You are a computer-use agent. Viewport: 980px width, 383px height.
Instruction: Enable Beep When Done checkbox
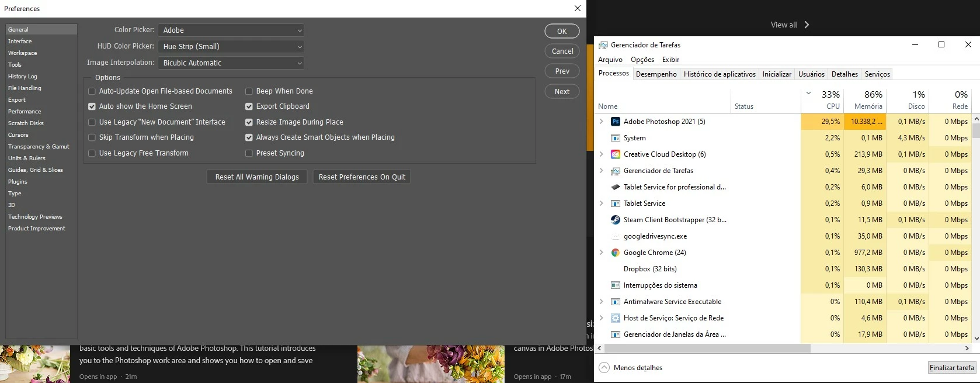[249, 91]
